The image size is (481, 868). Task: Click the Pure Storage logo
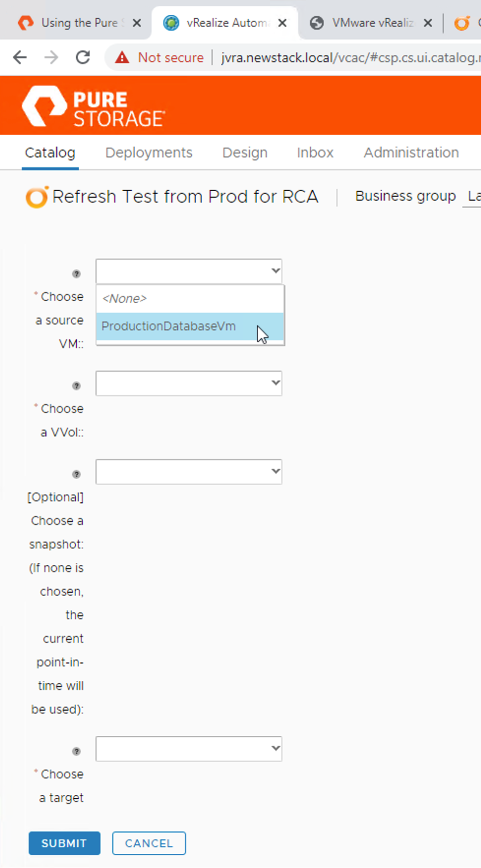click(93, 107)
